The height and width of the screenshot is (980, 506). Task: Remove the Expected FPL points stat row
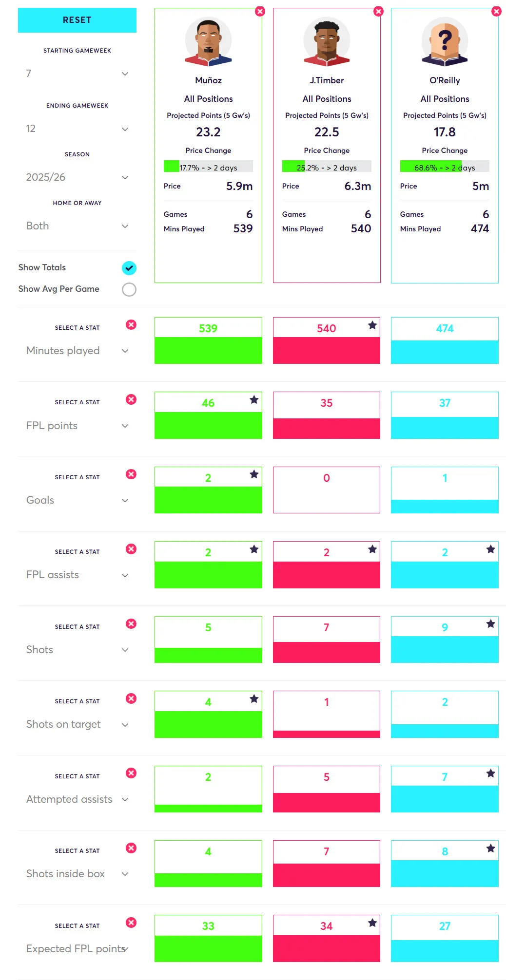[131, 923]
